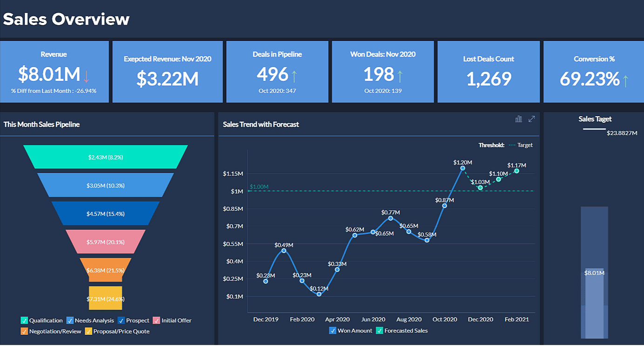Click the Target threshold legend entry
This screenshot has width=644, height=346.
[521, 145]
